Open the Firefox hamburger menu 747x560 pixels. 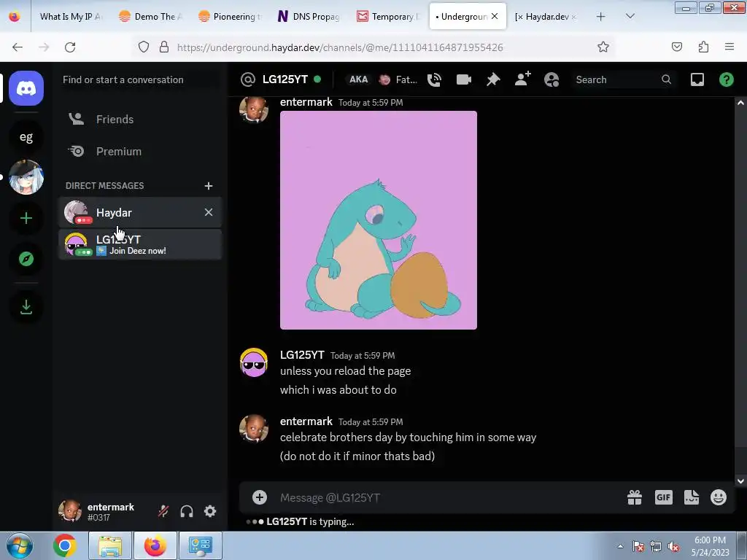pos(729,47)
